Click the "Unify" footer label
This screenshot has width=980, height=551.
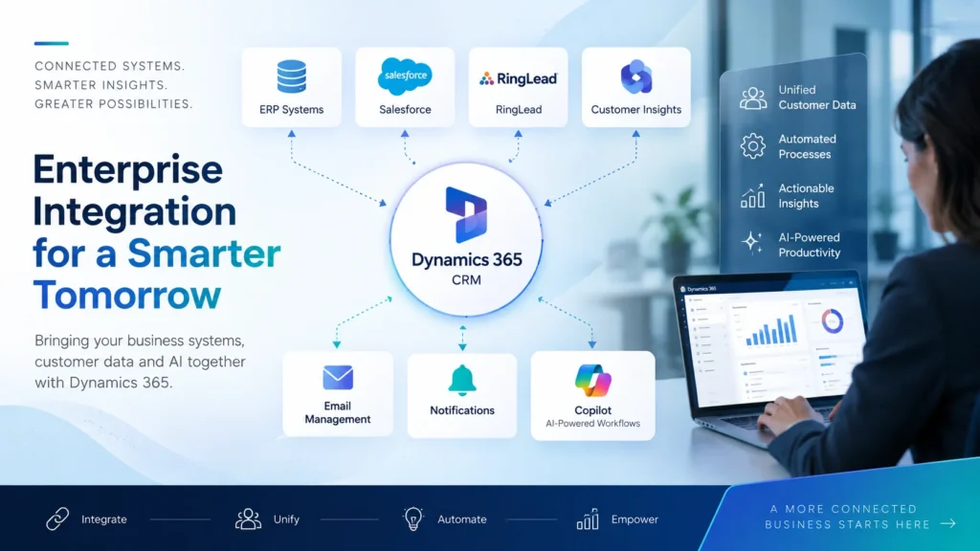coord(286,519)
